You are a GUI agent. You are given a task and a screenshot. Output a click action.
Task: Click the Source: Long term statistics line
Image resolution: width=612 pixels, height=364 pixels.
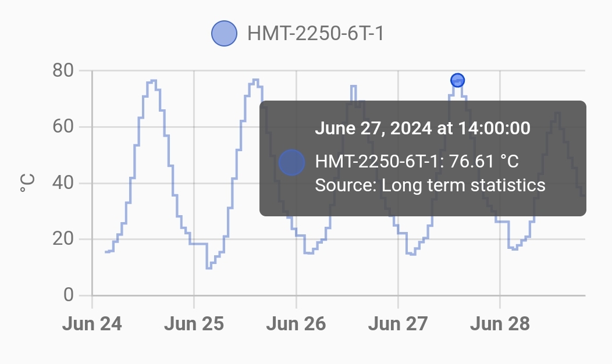coord(430,185)
